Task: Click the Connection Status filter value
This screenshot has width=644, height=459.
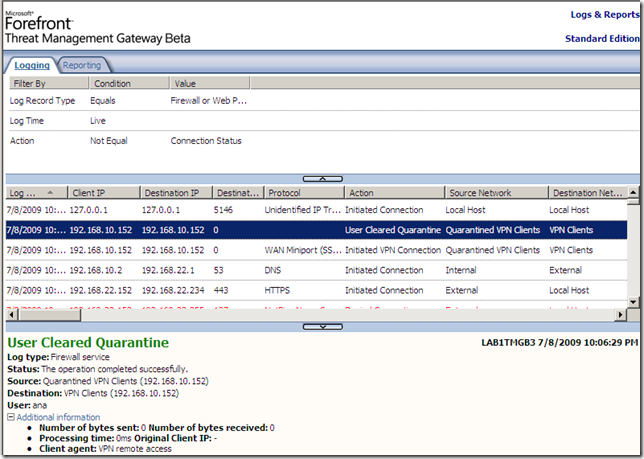Action: point(206,141)
